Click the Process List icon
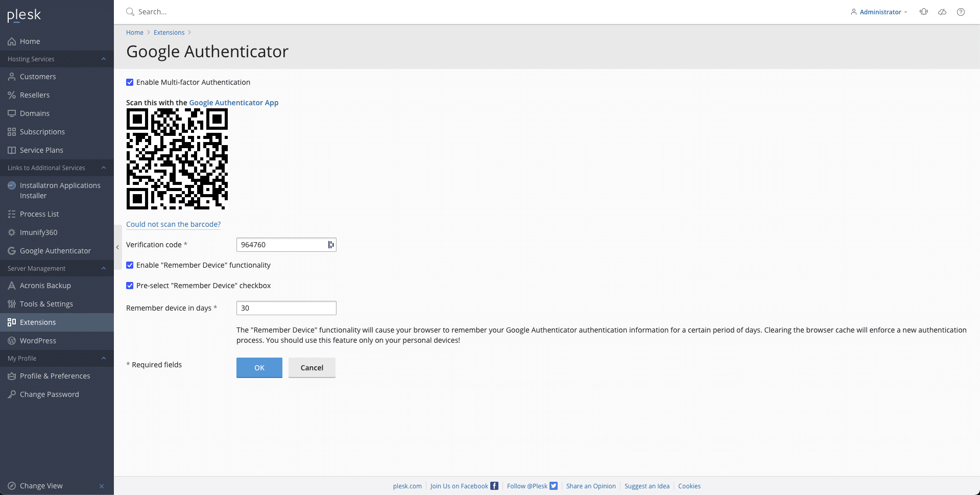The height and width of the screenshot is (495, 980). (12, 214)
